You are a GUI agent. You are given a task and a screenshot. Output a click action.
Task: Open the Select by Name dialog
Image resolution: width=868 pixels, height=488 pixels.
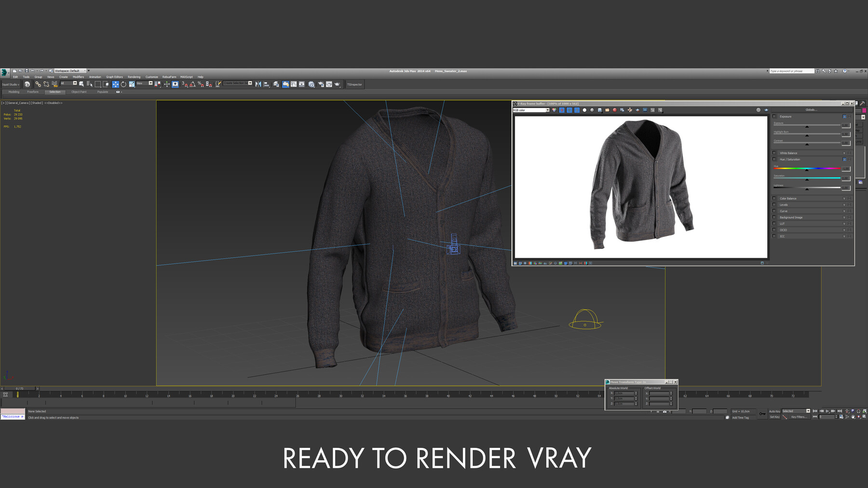pyautogui.click(x=90, y=84)
